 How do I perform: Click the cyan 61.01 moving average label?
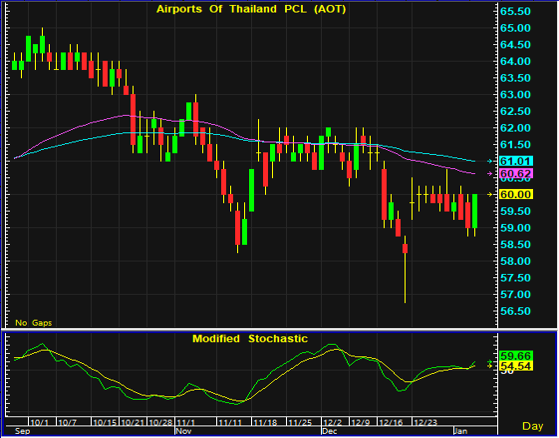516,161
